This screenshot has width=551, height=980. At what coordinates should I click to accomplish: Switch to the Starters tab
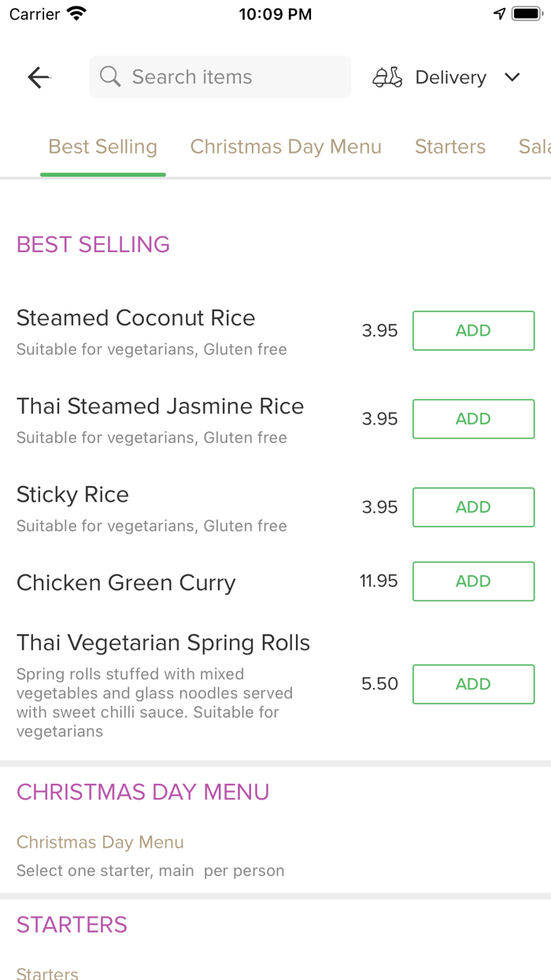450,147
